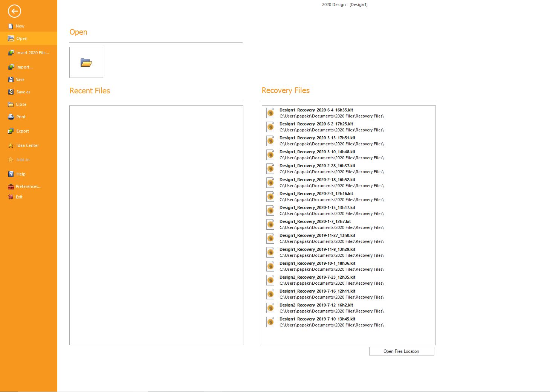Screen dimensions: 550x392
Task: Click the New document icon in sidebar
Action: point(11,26)
